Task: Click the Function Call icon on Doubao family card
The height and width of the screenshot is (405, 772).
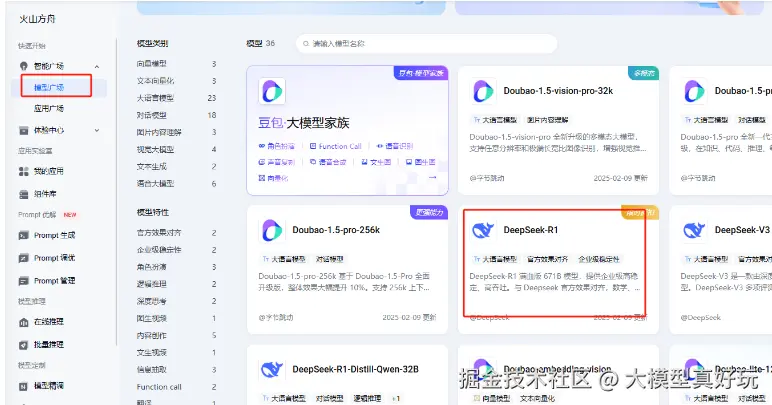Action: pos(313,146)
